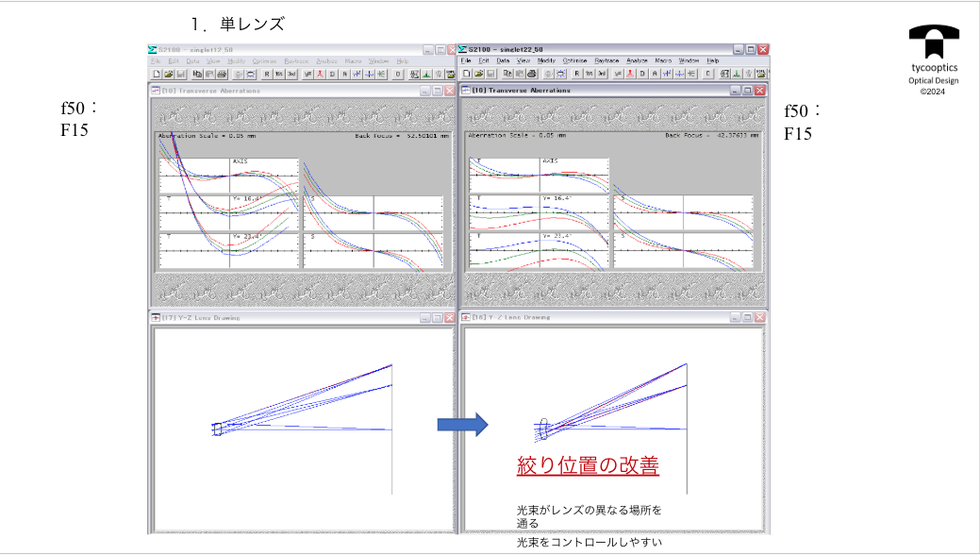Click the red 絞り位置の改善 underlined text
980x555 pixels.
point(588,466)
